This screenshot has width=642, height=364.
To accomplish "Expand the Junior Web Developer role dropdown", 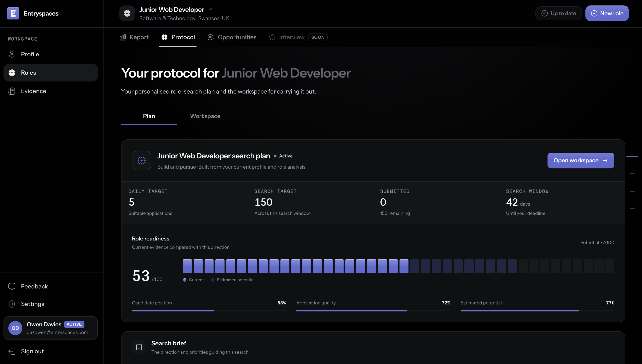I will 210,9.
